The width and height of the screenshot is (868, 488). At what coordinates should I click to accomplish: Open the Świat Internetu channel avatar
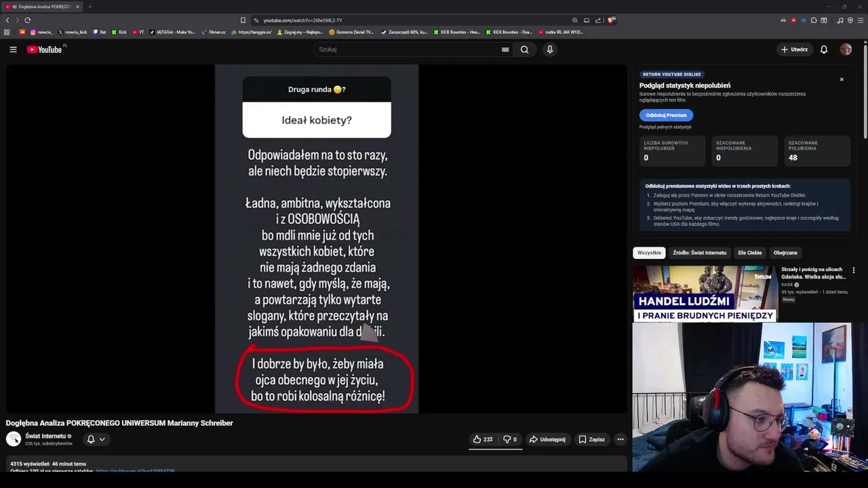14,439
